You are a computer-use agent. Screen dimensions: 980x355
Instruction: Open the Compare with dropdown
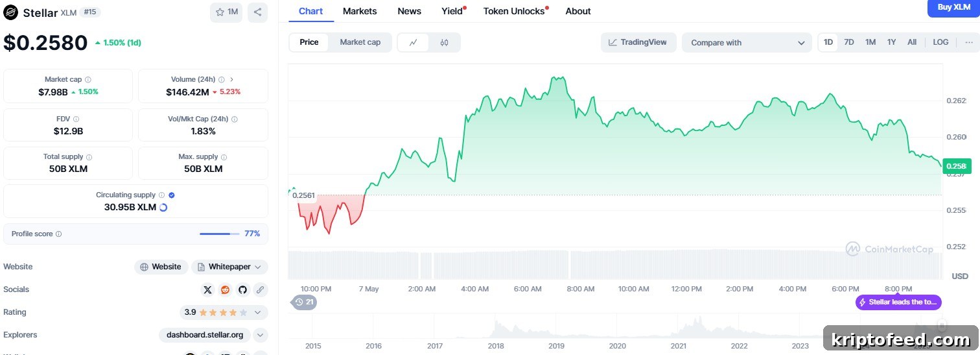[x=747, y=43]
